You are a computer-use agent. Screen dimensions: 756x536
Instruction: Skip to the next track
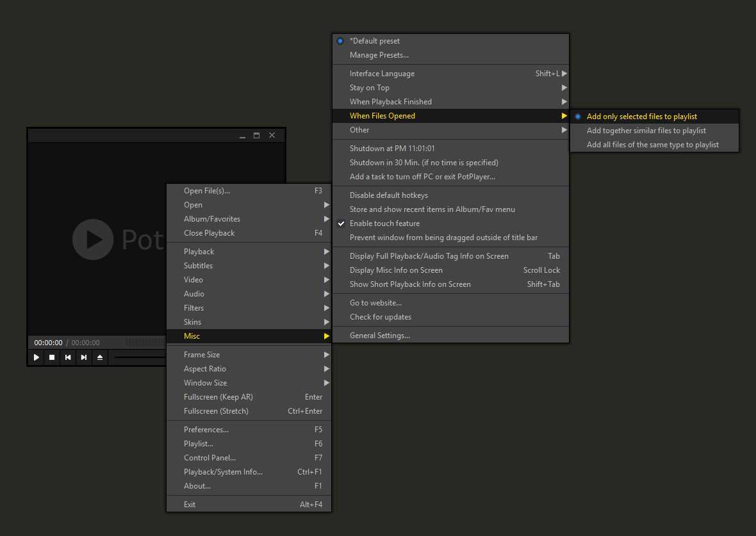(x=84, y=357)
